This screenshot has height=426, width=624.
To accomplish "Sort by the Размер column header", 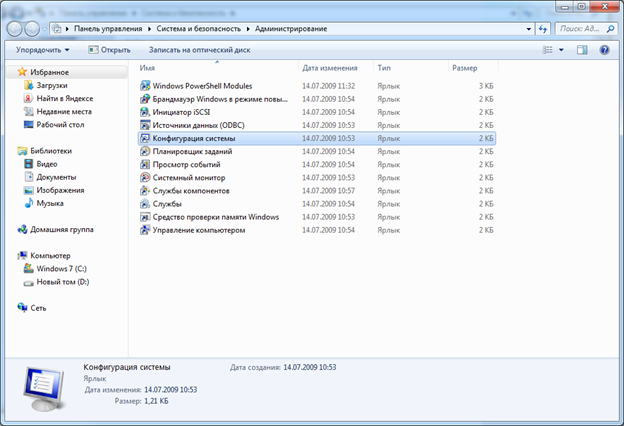I will (473, 68).
